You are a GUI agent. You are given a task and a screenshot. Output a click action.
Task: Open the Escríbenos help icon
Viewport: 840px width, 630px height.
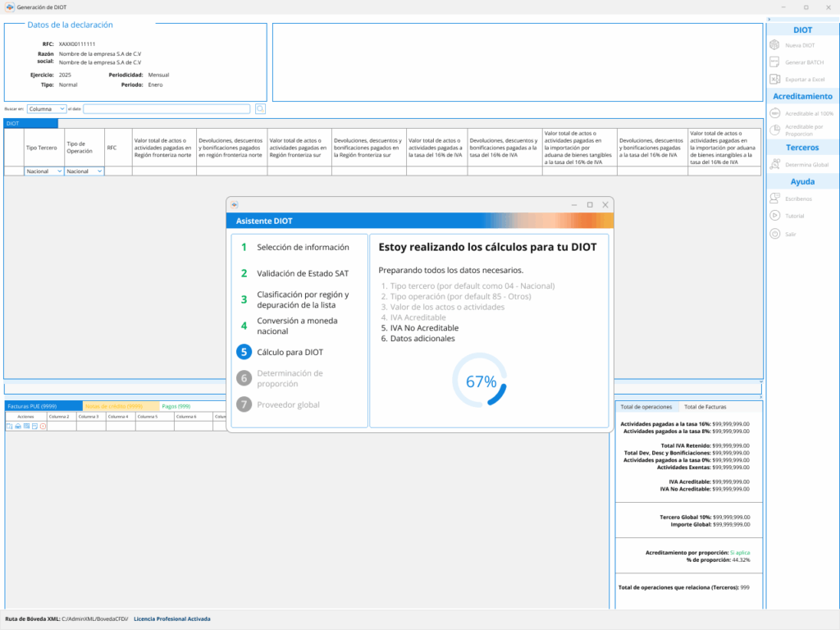[774, 199]
